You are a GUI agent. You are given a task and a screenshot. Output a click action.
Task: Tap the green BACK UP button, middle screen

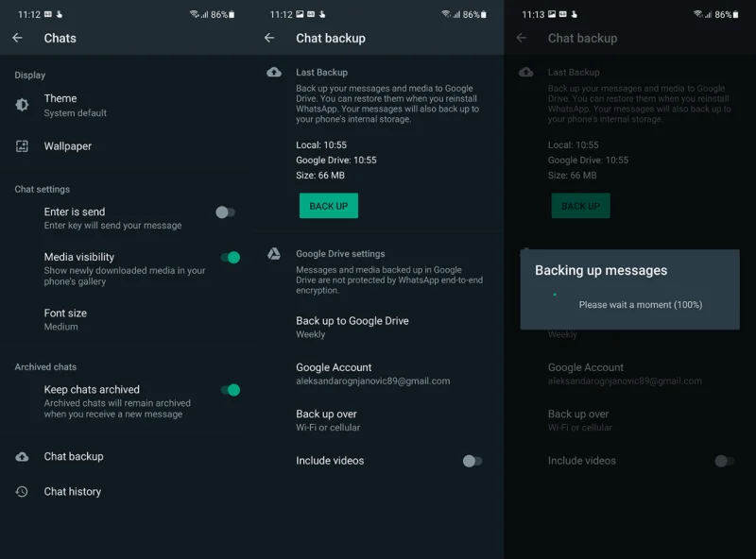click(x=329, y=206)
